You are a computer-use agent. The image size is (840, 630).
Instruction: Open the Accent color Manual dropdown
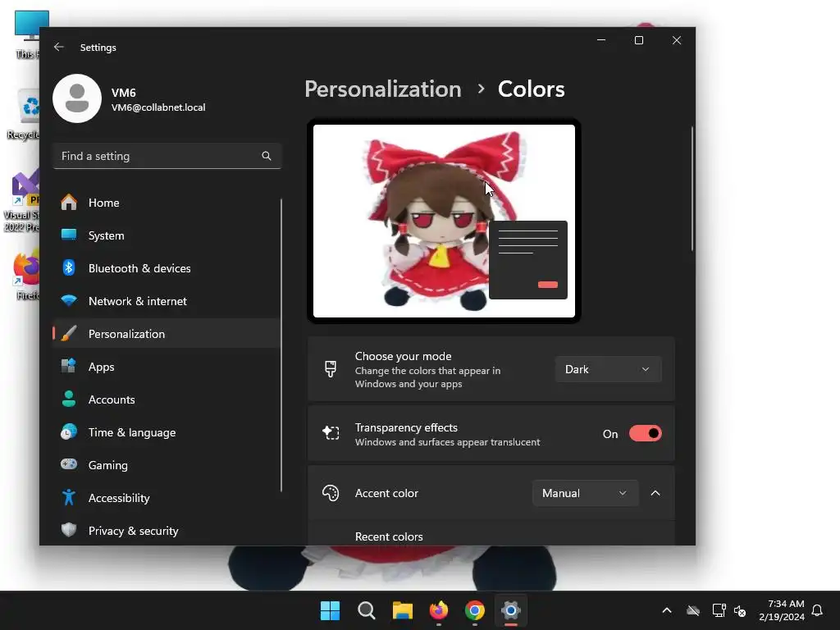coord(585,493)
